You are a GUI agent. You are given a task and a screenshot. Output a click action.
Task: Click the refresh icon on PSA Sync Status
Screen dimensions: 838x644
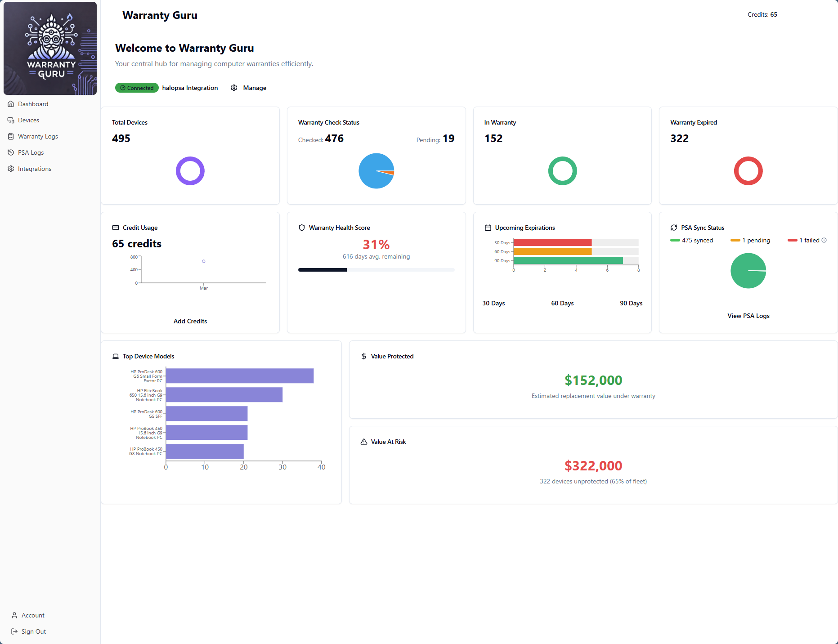pos(673,227)
